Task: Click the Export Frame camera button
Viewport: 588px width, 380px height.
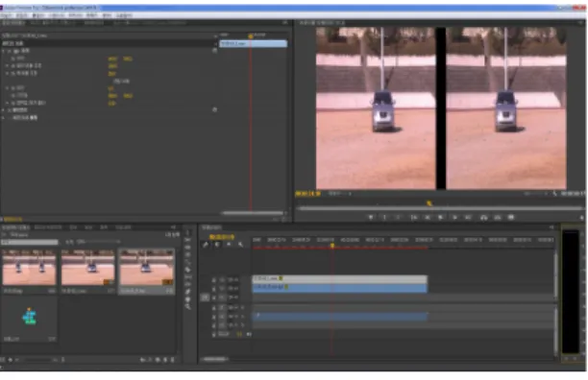Action: click(511, 217)
